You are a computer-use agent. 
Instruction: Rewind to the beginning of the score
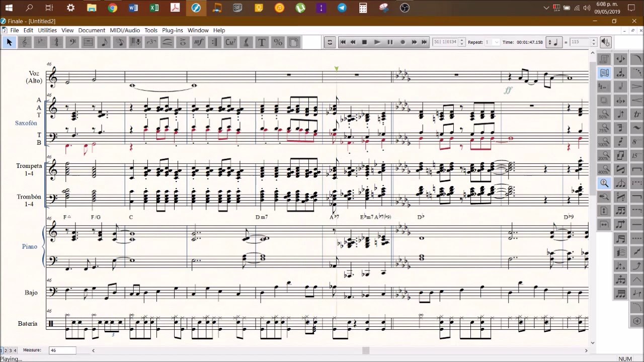coord(343,42)
